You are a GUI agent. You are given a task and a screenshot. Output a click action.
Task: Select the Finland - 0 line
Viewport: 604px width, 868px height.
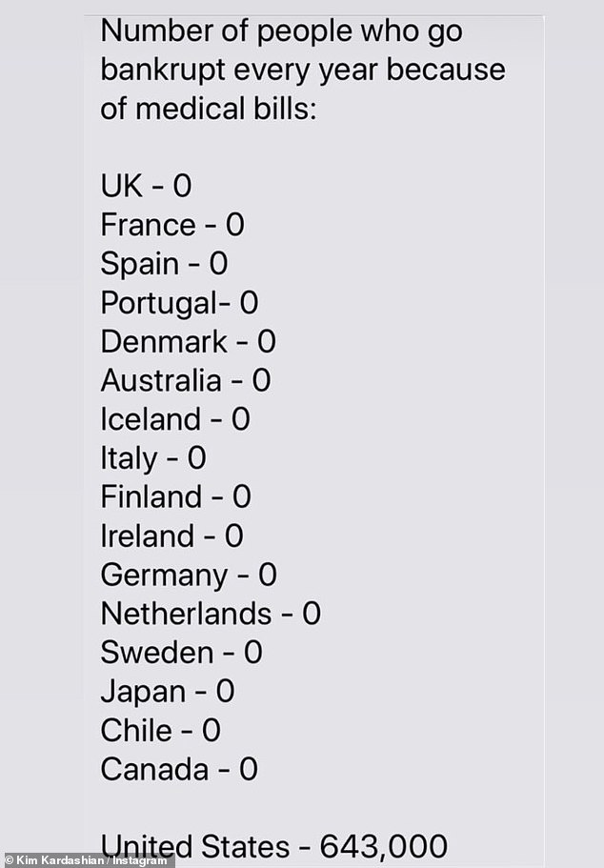tap(175, 496)
